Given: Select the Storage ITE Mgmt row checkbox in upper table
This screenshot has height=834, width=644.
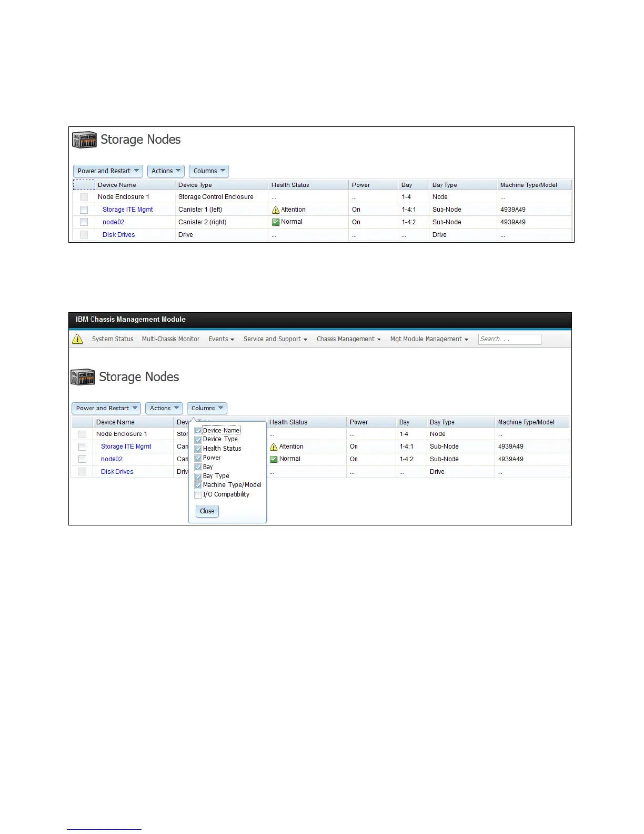Looking at the screenshot, I should (84, 210).
